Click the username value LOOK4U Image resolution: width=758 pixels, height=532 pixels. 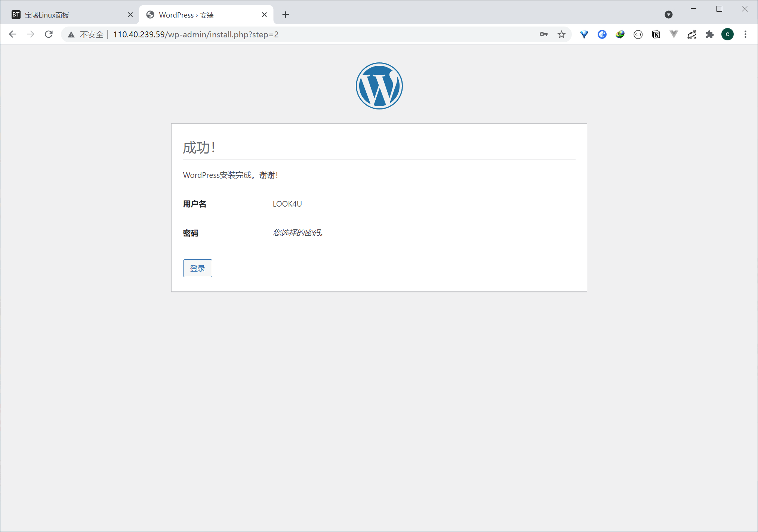click(287, 204)
